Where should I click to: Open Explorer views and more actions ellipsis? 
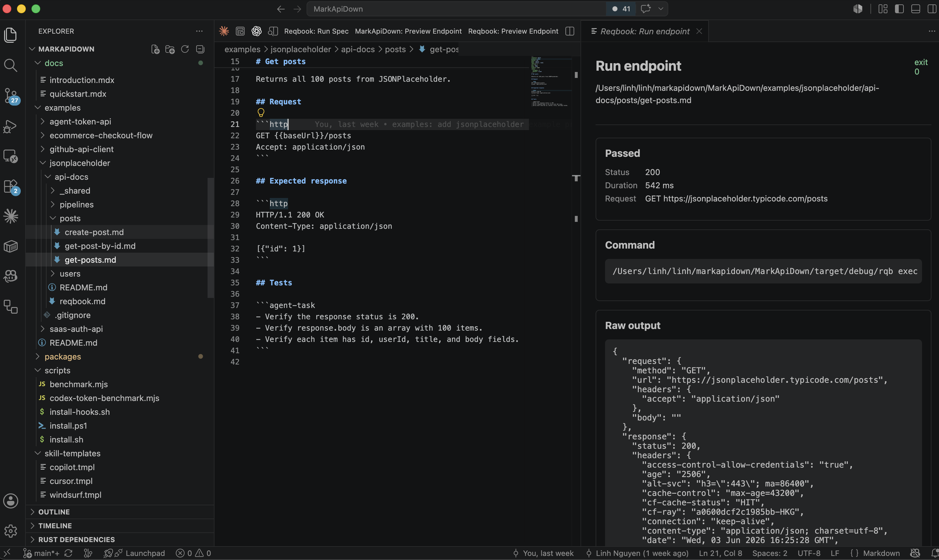pyautogui.click(x=199, y=31)
